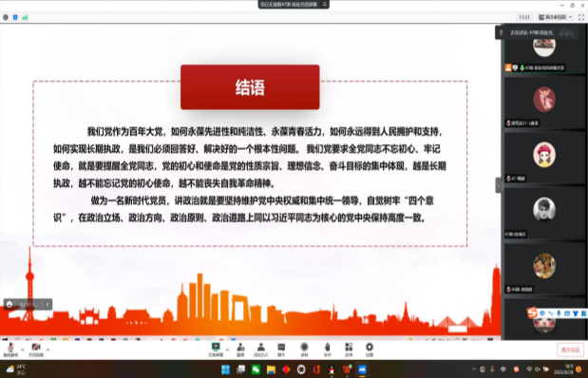Open share screen options arrow
Screen dimensions: 588x378
[227, 350]
